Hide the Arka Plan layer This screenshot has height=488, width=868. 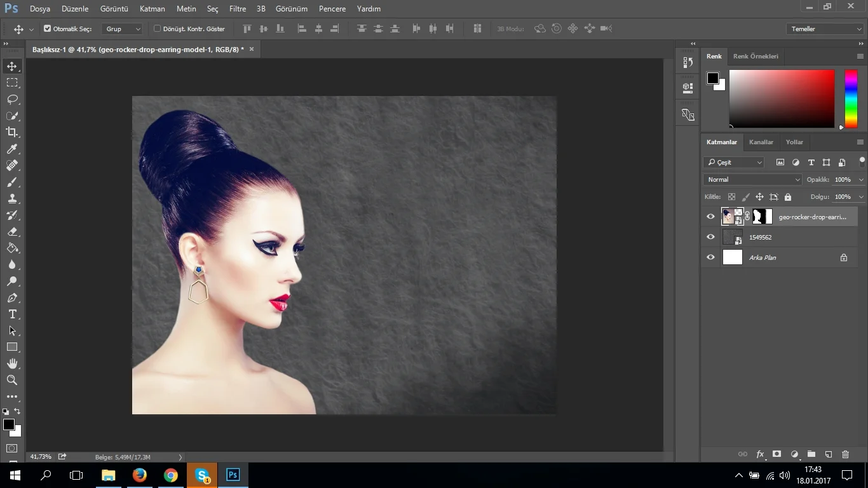710,257
